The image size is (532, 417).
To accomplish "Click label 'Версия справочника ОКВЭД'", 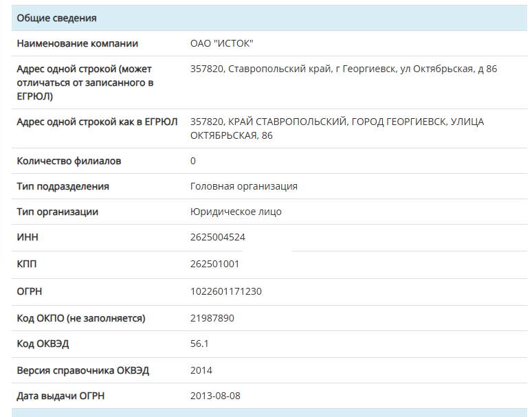I will [82, 370].
